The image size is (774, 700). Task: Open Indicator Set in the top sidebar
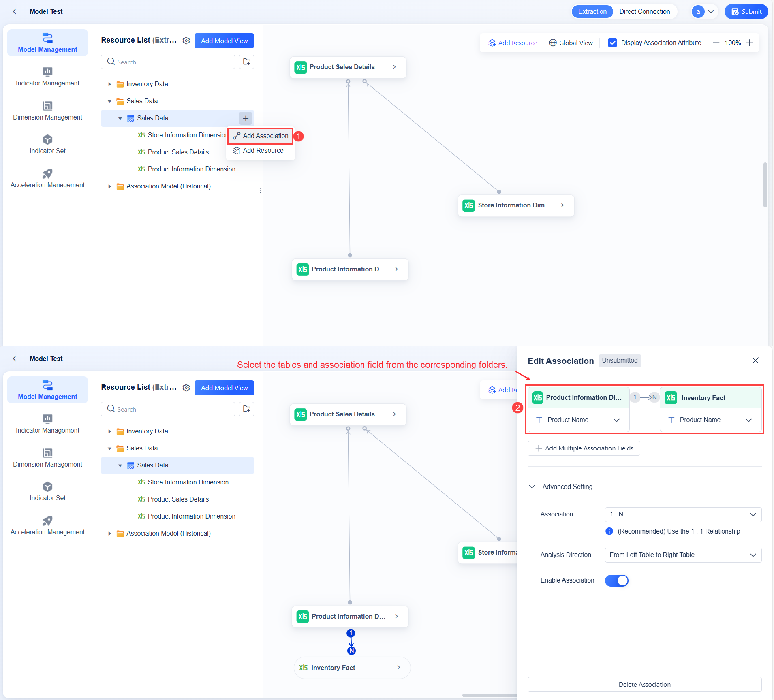coord(47,145)
